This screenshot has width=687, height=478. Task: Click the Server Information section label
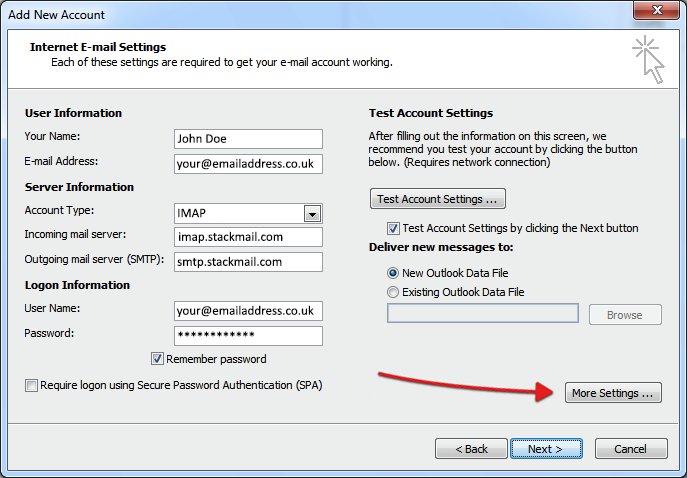coord(79,187)
